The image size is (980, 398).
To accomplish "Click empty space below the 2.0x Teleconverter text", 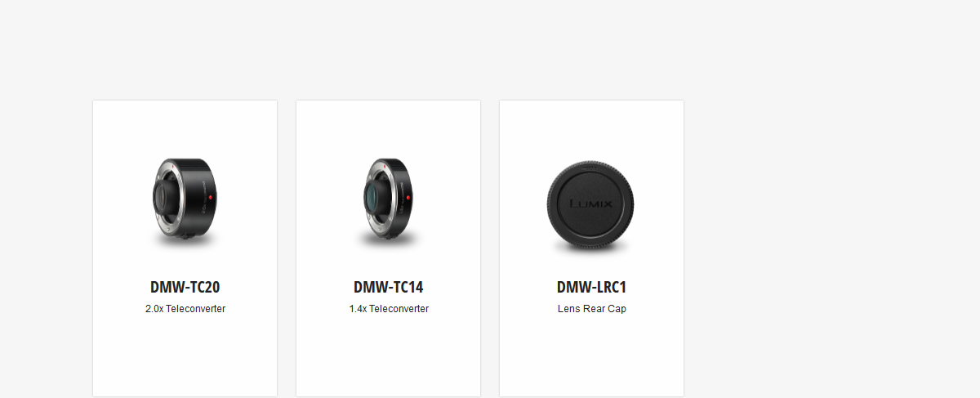I will pos(185,356).
